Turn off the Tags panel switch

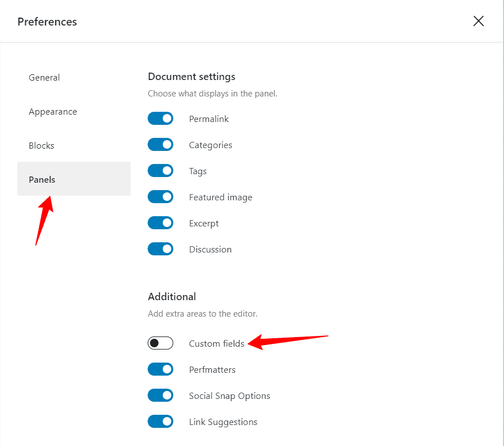pos(161,171)
